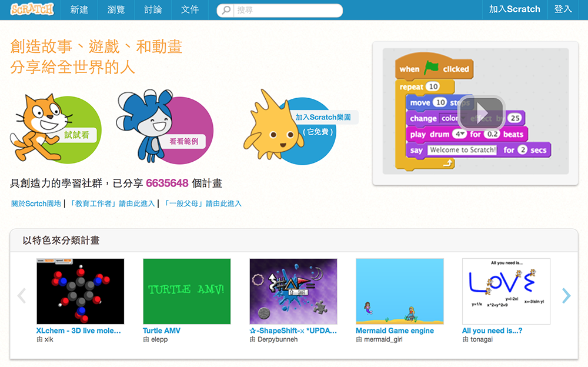
Task: Click the XLchem - 3D live mole... title
Action: [x=78, y=331]
